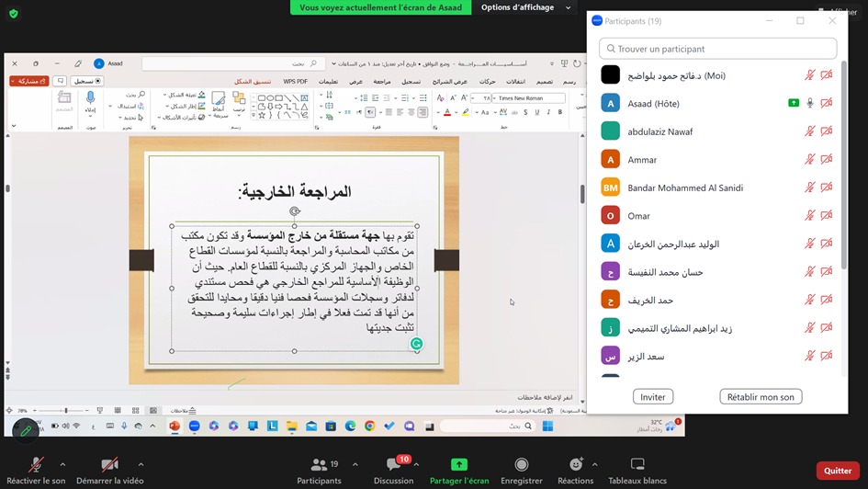868x489 pixels.
Task: Click the Inviter button
Action: [652, 397]
